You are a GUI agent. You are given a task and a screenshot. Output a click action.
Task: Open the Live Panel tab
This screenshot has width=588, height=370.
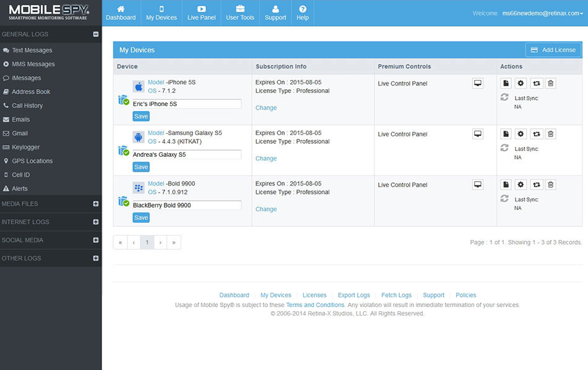point(201,13)
